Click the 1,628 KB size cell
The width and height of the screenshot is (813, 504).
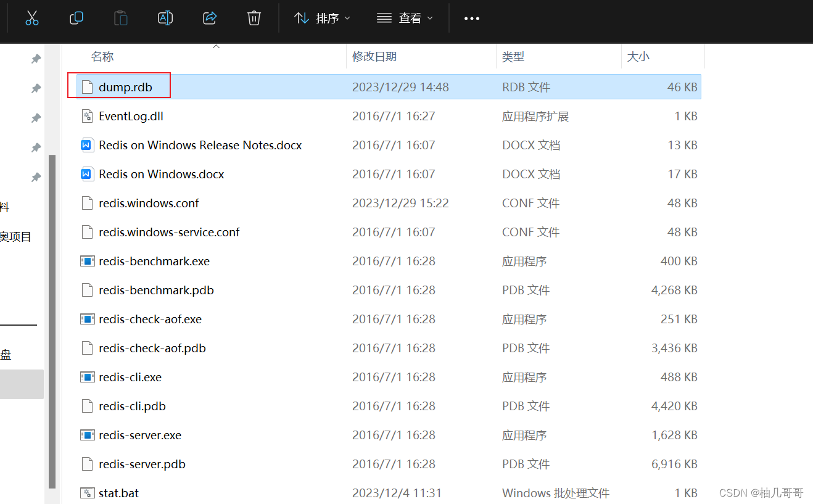click(x=674, y=435)
